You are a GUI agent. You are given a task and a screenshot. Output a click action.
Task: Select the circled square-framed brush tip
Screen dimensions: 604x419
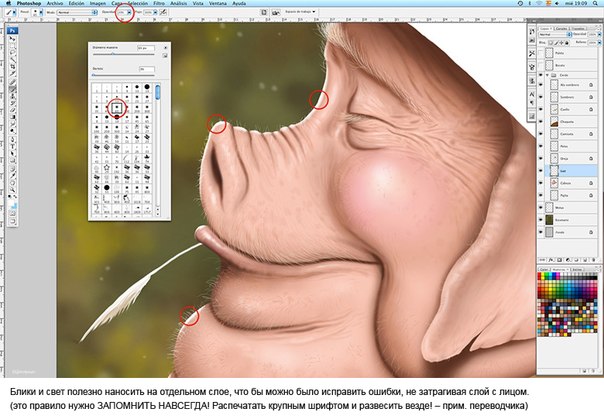coord(117,107)
